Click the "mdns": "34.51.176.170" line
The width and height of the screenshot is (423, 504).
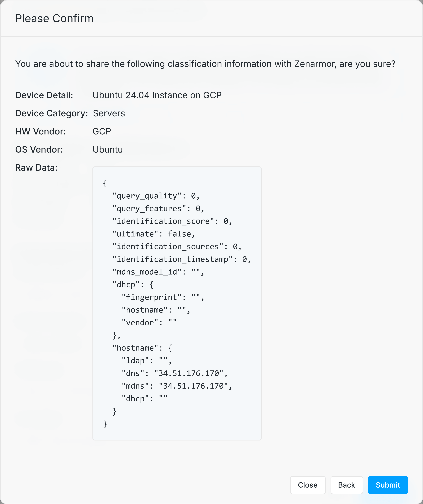(x=177, y=386)
